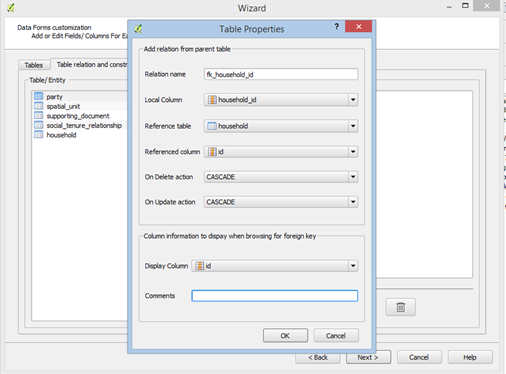Click the QGIS icon in Wizard title bar

pyautogui.click(x=11, y=8)
